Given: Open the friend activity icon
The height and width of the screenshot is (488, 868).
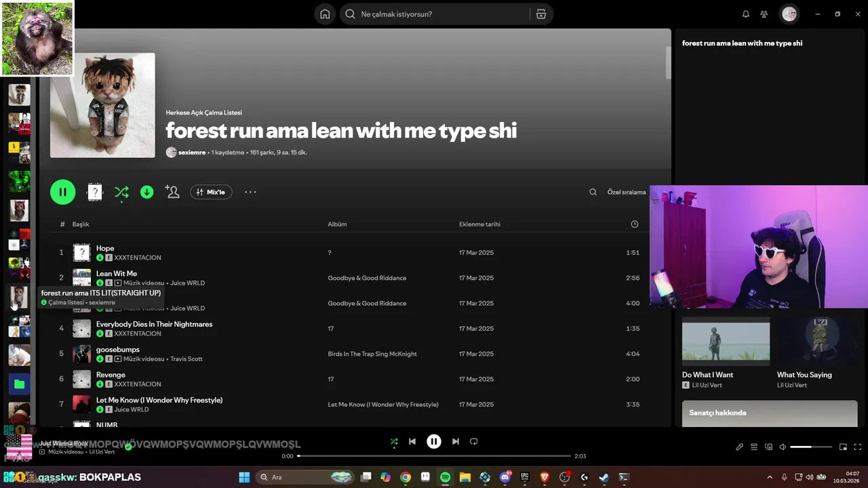Looking at the screenshot, I should [x=764, y=14].
